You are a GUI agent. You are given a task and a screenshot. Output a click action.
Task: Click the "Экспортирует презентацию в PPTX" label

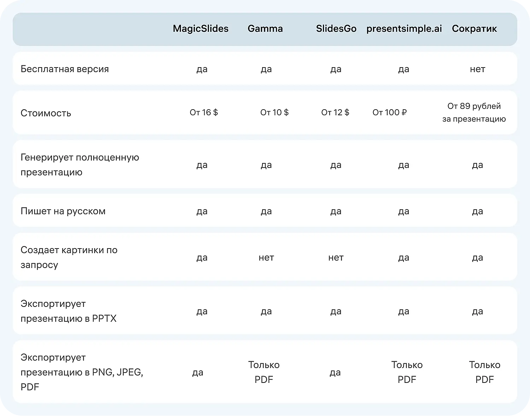coord(69,311)
